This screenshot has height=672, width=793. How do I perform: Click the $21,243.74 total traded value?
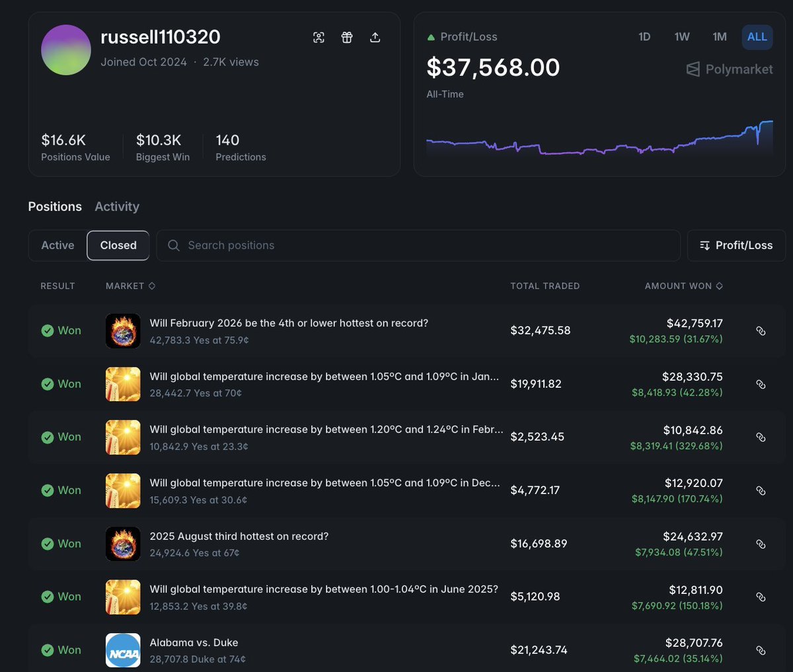[539, 650]
